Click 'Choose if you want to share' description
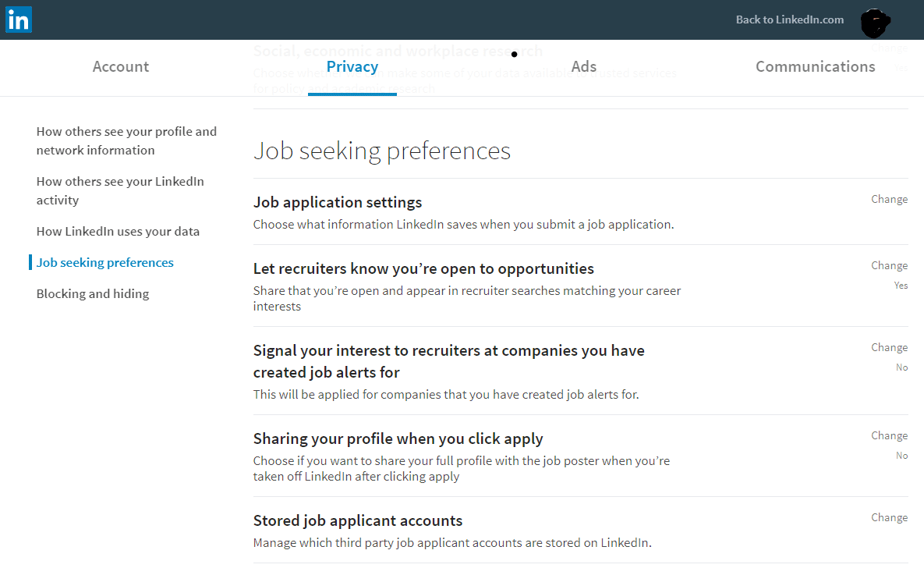924x568 pixels. pos(462,468)
